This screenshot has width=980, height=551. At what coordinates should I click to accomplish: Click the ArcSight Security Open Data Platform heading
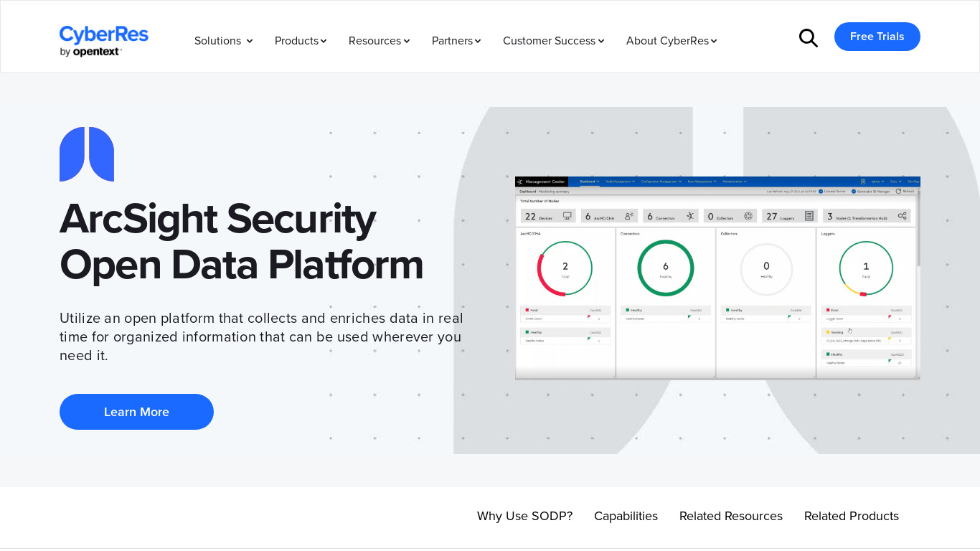click(242, 241)
